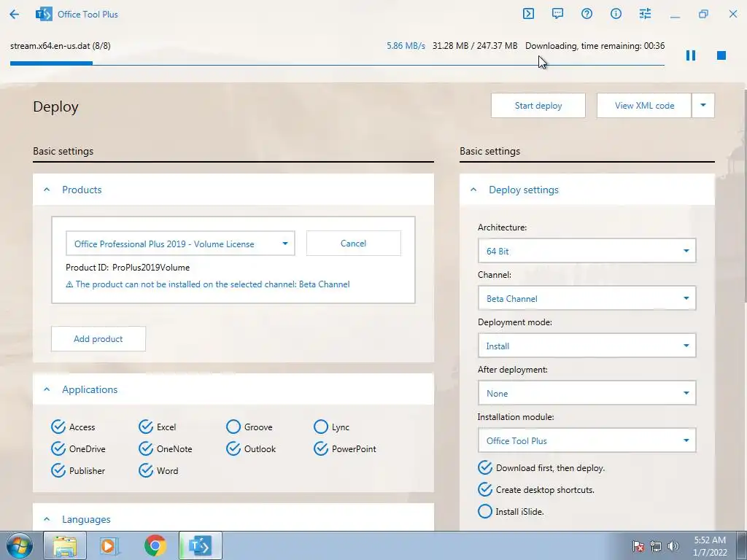The height and width of the screenshot is (560, 747).
Task: Collapse the Products section
Action: (x=47, y=190)
